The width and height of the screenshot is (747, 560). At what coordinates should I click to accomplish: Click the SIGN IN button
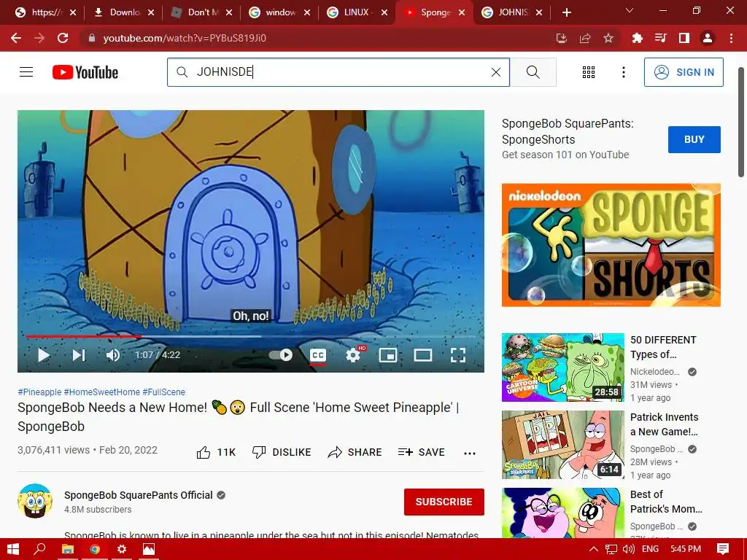coord(683,72)
